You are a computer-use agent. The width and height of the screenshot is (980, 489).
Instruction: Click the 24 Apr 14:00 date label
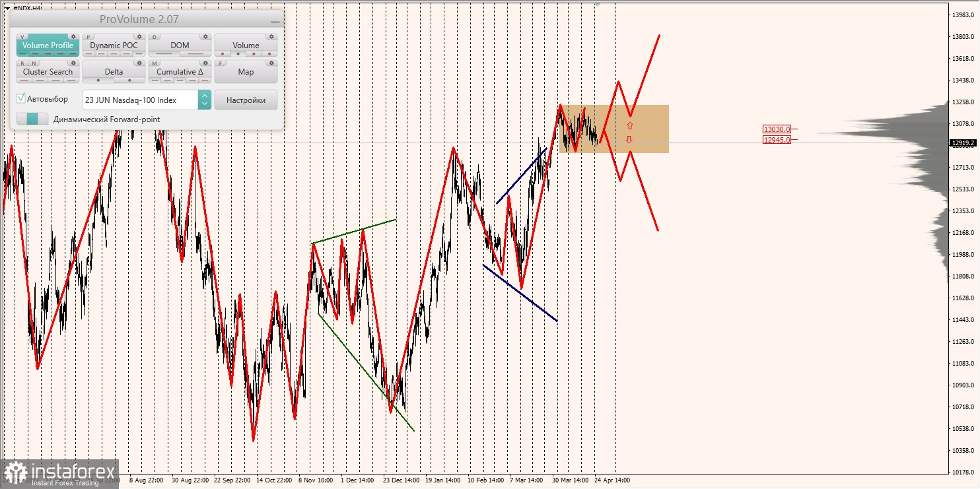[612, 480]
